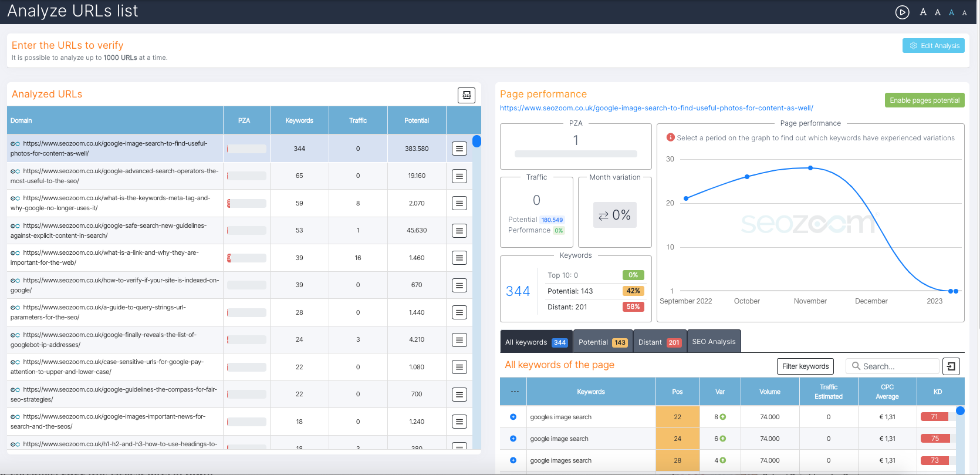Viewport: 980px width, 475px height.
Task: Click the Analyzed URLs table scrollbar handle
Action: pos(477,141)
